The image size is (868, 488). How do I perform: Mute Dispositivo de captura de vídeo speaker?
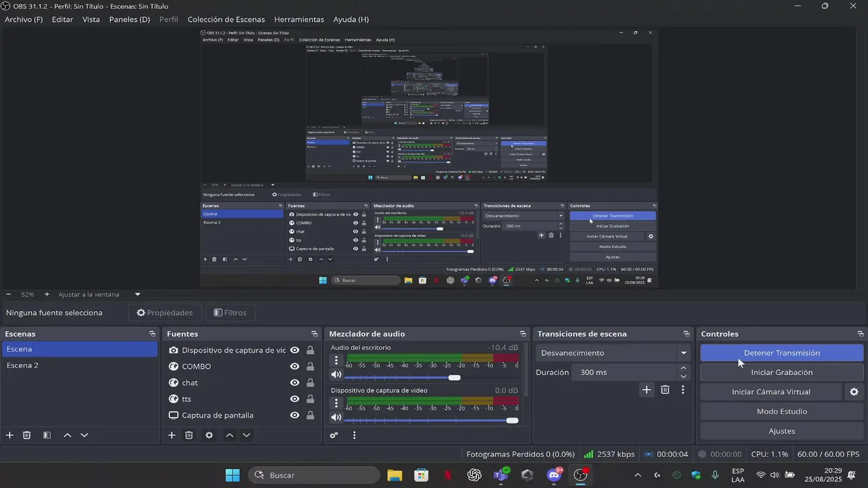tap(336, 418)
